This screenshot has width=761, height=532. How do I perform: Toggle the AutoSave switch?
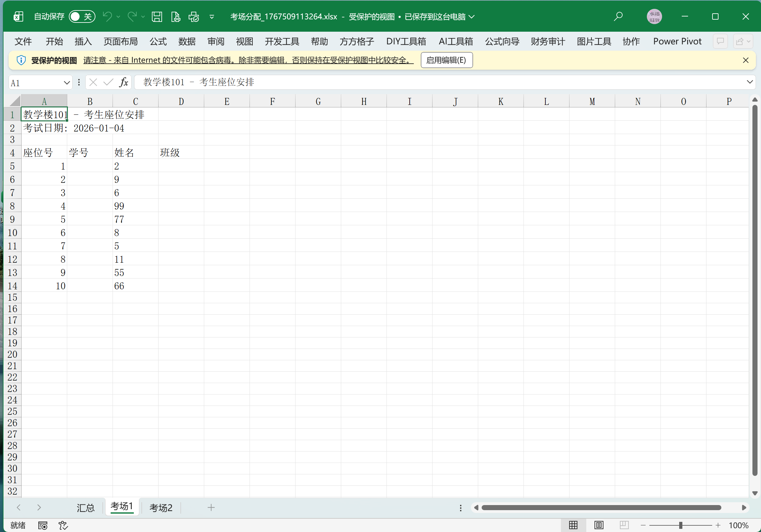pos(82,16)
